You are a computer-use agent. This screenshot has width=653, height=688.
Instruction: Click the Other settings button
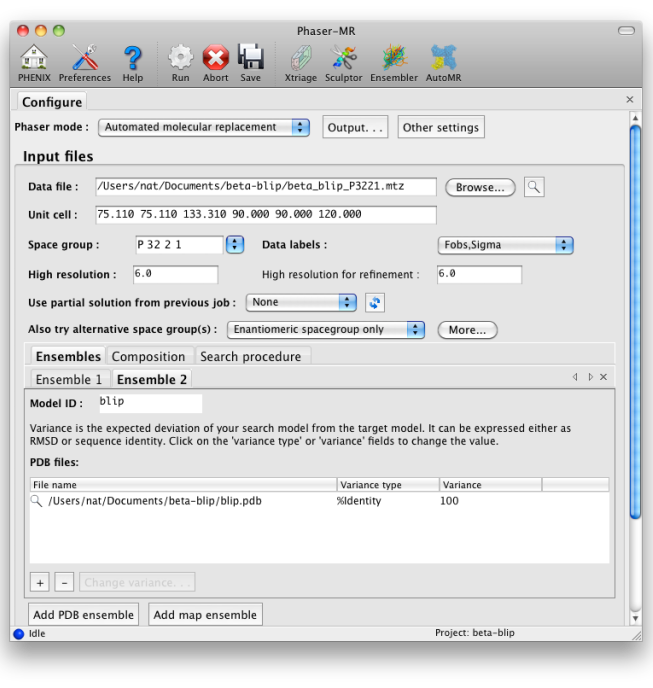[x=441, y=127]
